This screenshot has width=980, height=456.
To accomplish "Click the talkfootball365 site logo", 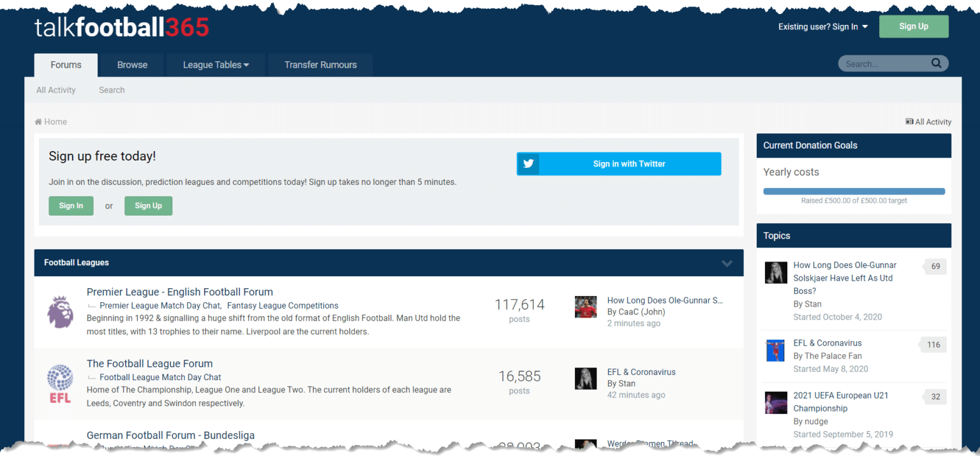I will (x=121, y=27).
